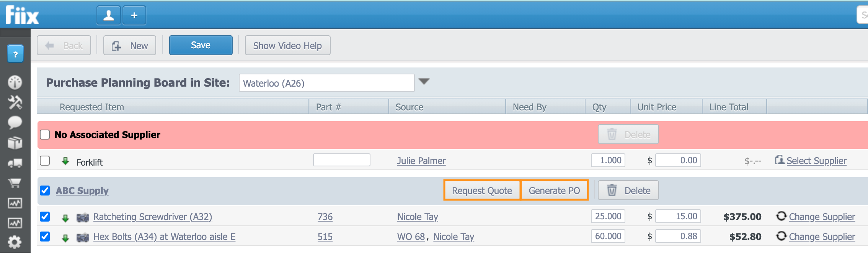Click the Requested Item column header
The width and height of the screenshot is (868, 253).
(92, 107)
